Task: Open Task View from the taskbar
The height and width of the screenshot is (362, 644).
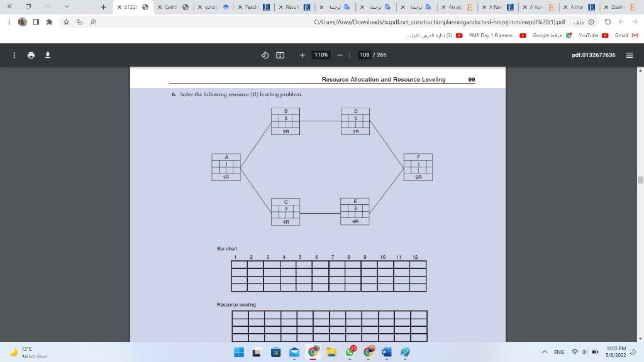Action: 257,352
